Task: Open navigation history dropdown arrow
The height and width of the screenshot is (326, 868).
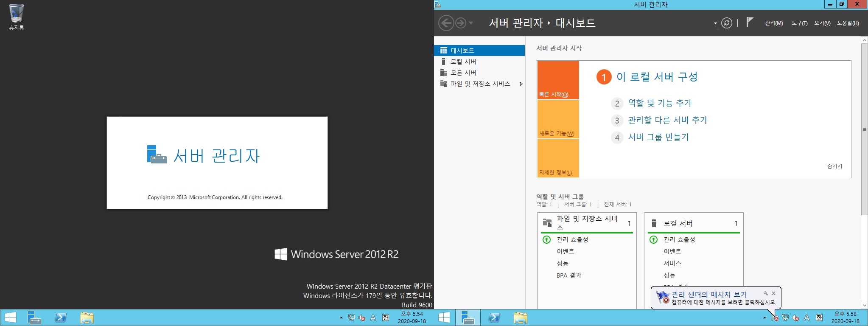Action: [471, 23]
